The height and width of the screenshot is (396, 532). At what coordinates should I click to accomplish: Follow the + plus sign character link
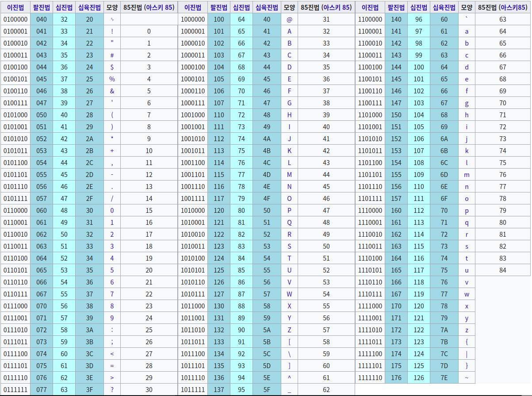point(112,151)
